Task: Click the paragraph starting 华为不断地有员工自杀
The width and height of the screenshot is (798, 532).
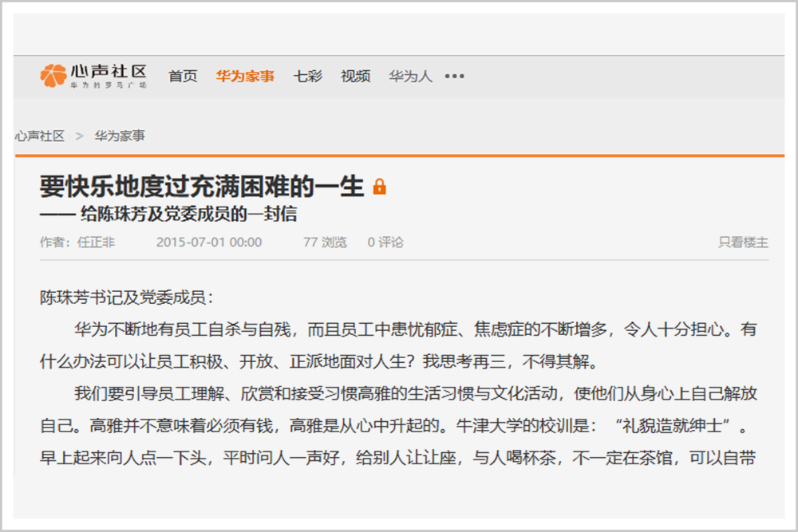Action: click(x=398, y=345)
